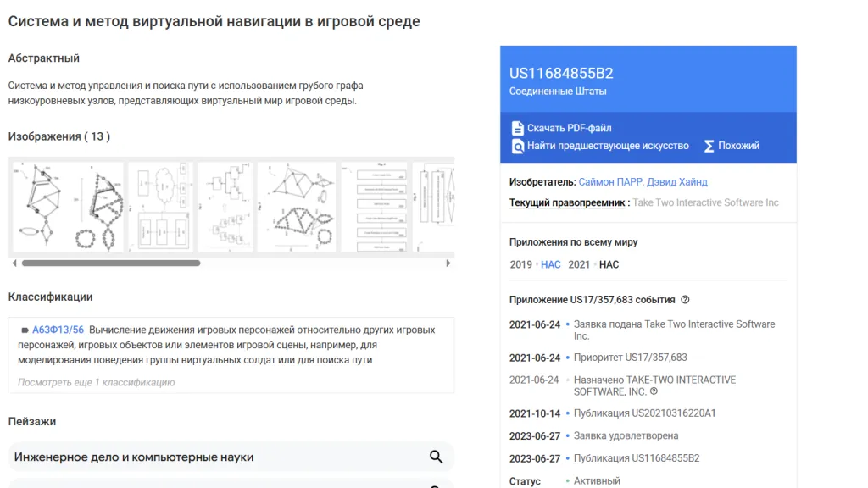Click the images horizontal scrollbar thumb
The height and width of the screenshot is (488, 868).
110,263
